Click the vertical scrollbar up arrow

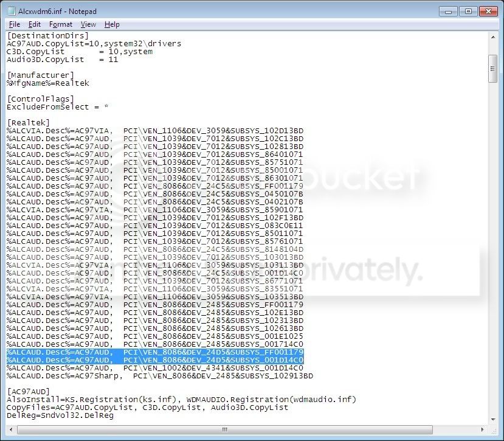point(492,37)
